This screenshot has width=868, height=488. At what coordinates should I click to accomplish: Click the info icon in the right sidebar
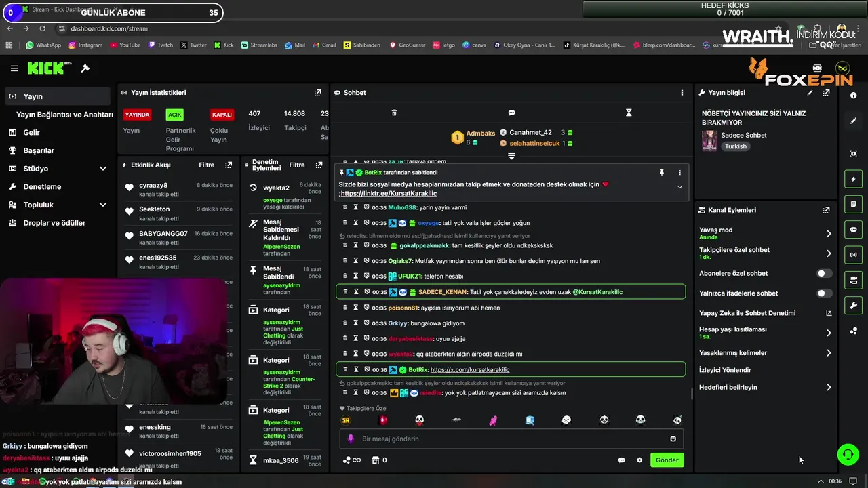[x=853, y=96]
